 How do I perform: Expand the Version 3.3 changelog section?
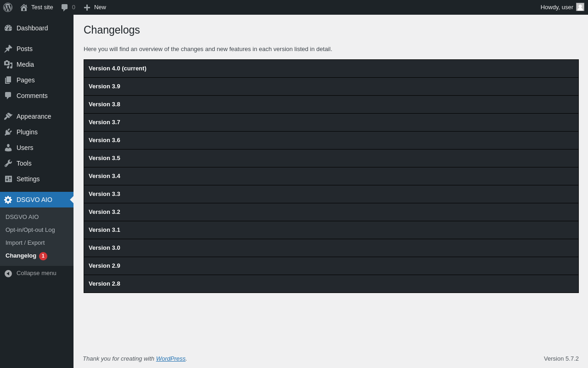(x=331, y=194)
